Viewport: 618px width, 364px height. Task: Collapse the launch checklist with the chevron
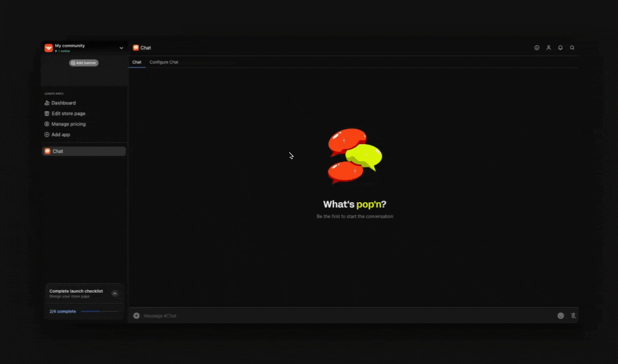pyautogui.click(x=115, y=293)
